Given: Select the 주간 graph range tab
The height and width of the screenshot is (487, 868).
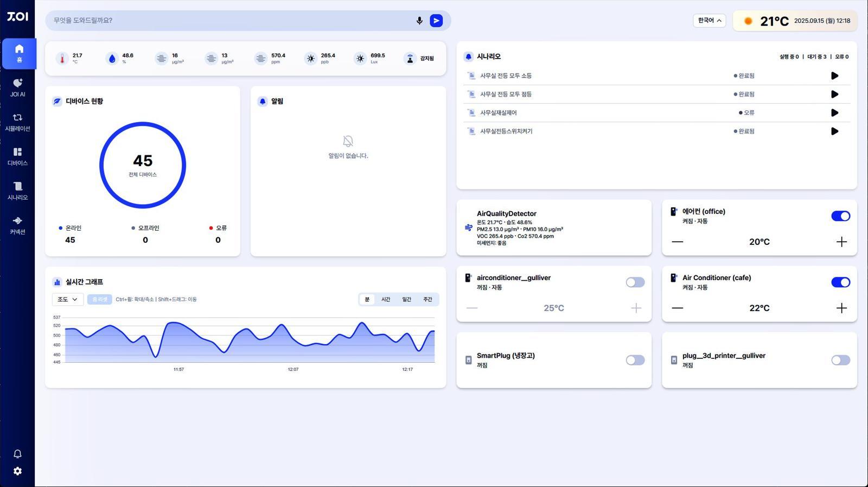Looking at the screenshot, I should (x=427, y=300).
